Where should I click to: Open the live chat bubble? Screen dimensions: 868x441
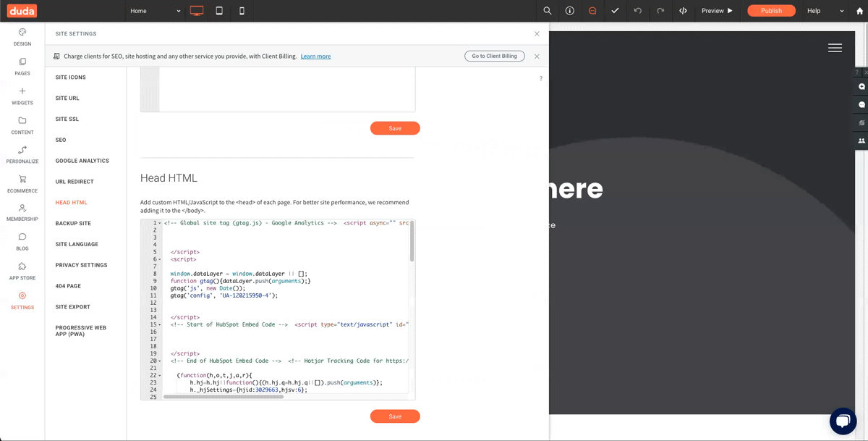(843, 421)
